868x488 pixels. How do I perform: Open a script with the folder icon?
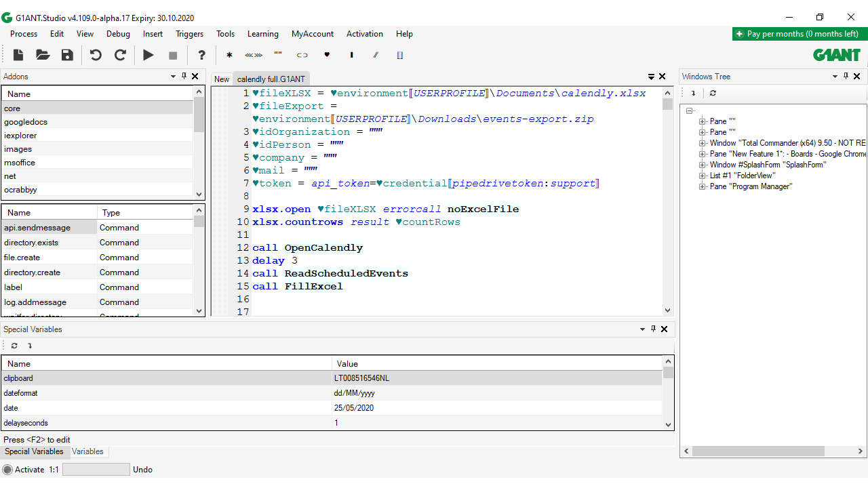[x=43, y=55]
